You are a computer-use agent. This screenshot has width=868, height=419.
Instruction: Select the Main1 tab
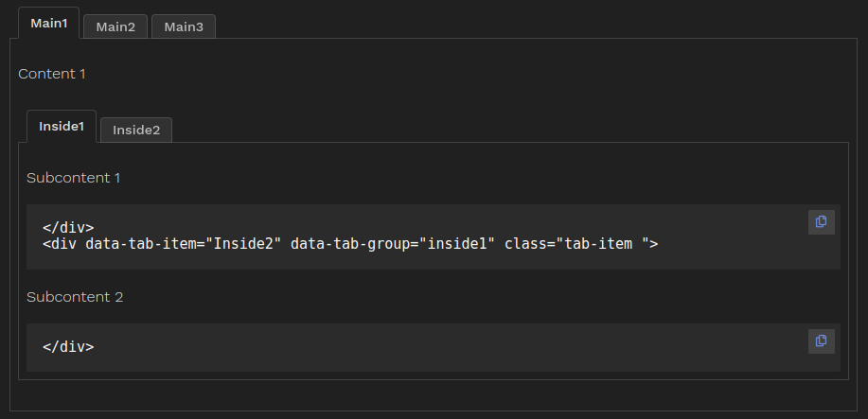pyautogui.click(x=48, y=24)
